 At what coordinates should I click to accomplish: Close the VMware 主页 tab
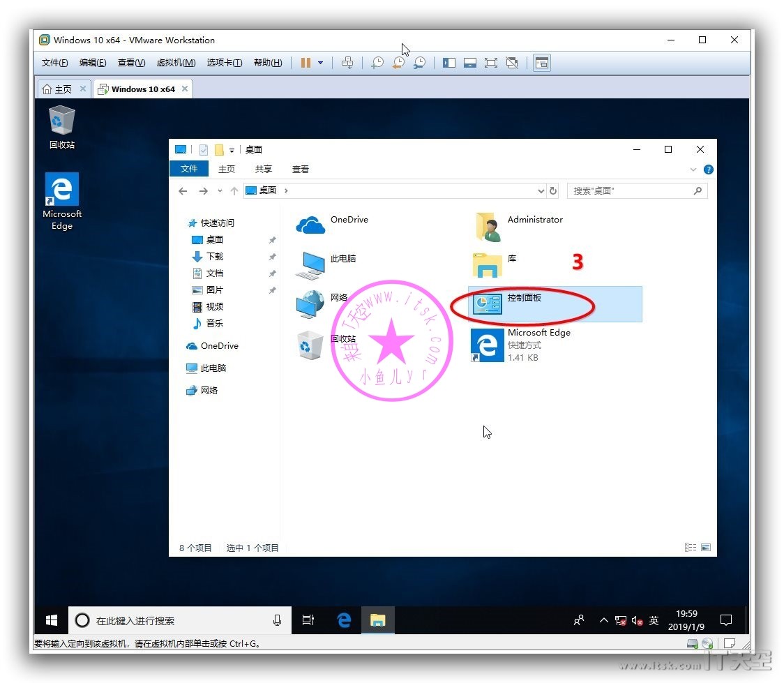(83, 89)
